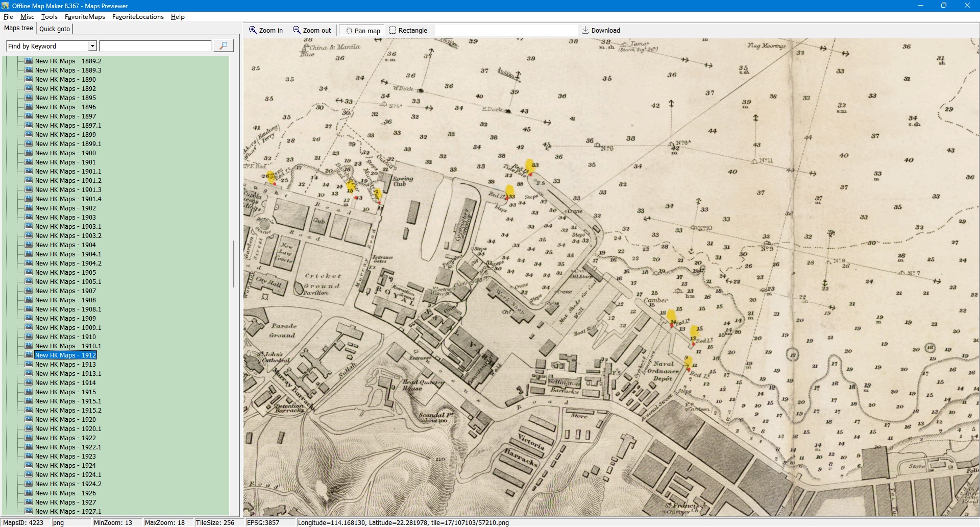Screen dimensions: 980x527
Task: Open the Find by Keyword dropdown
Action: point(92,46)
